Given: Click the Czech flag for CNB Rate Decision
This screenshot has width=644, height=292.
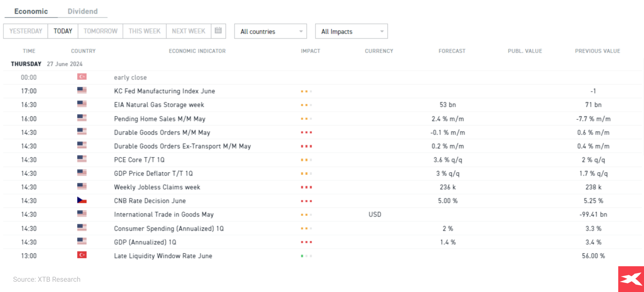Looking at the screenshot, I should point(82,201).
